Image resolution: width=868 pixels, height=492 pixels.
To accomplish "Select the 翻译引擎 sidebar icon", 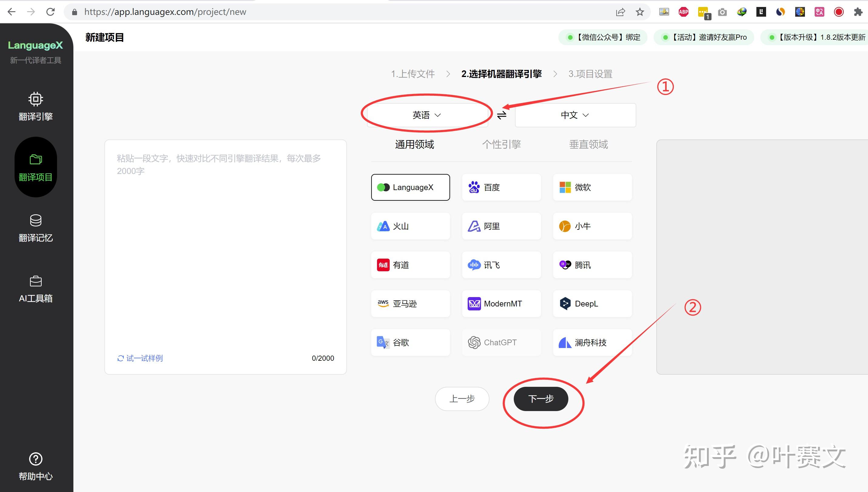I will click(x=35, y=106).
